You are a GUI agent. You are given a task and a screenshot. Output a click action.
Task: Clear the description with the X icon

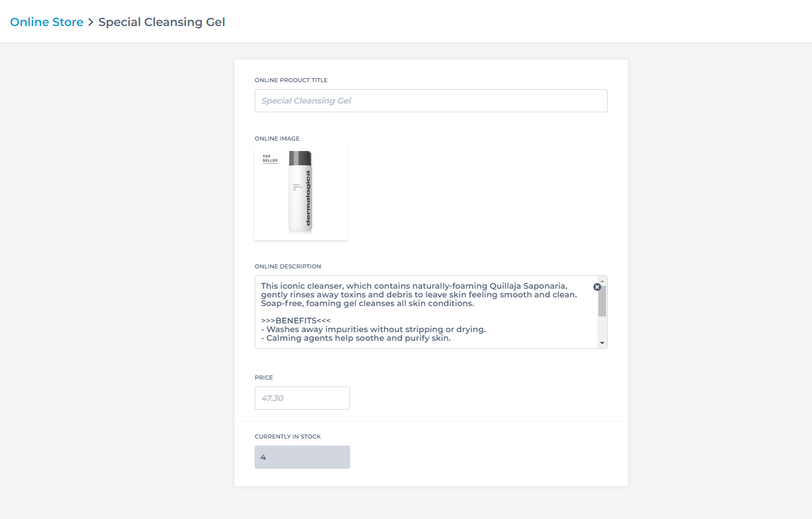coord(597,287)
